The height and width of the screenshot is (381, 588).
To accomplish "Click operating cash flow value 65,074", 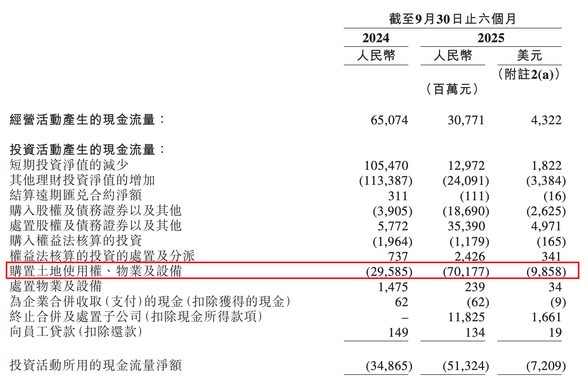I will point(389,120).
